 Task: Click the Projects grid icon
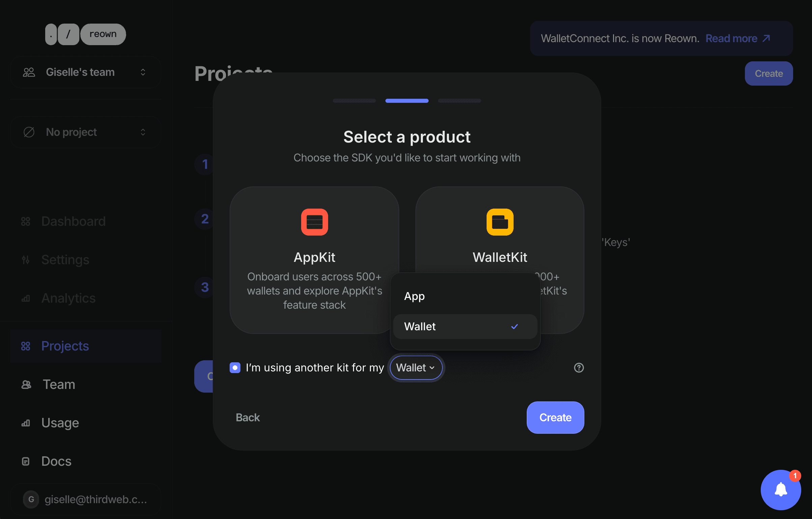[x=26, y=346]
